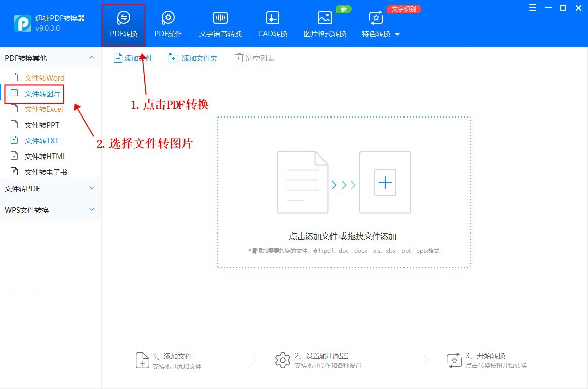Choose 文件转电子书 conversion type

(45, 172)
